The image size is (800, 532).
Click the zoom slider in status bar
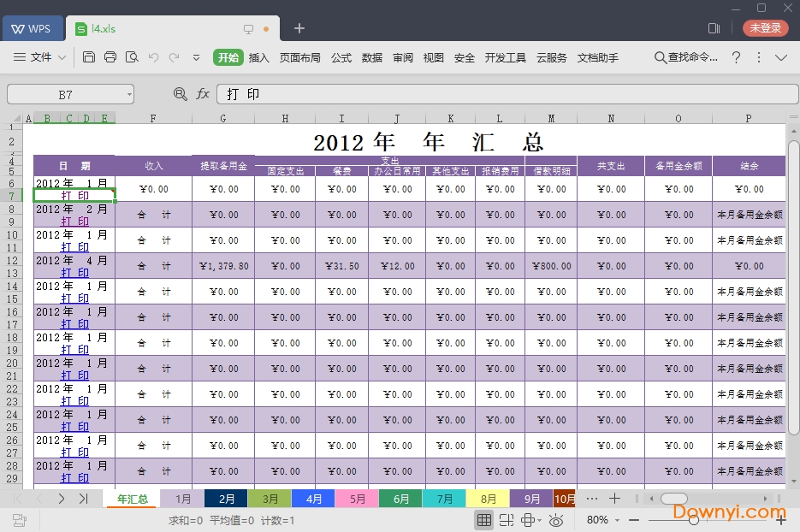coord(695,520)
